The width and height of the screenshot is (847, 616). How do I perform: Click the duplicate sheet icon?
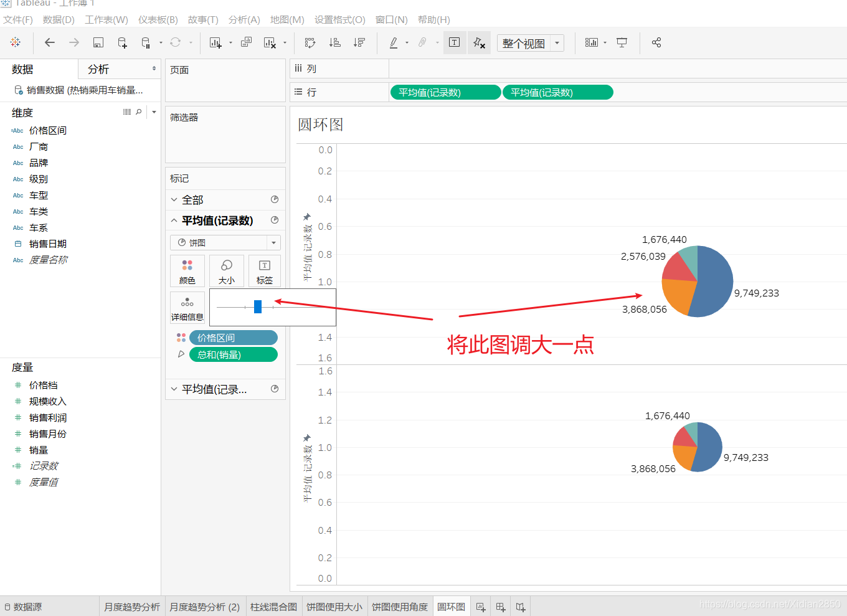click(246, 42)
